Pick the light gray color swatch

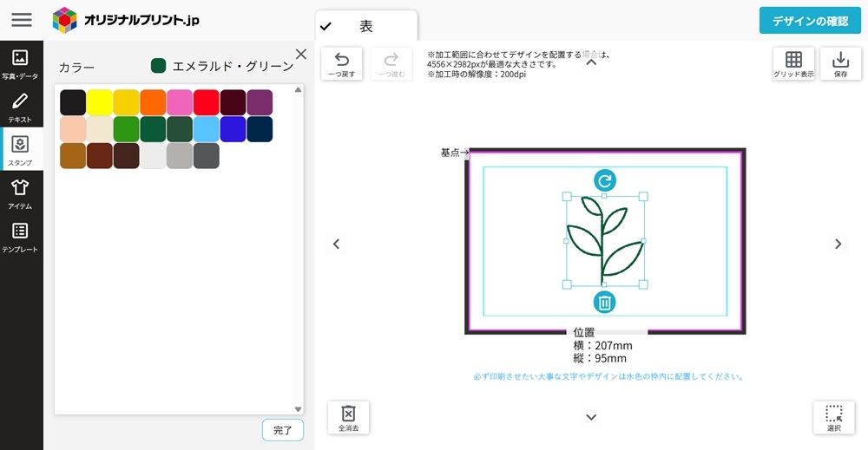coord(180,156)
